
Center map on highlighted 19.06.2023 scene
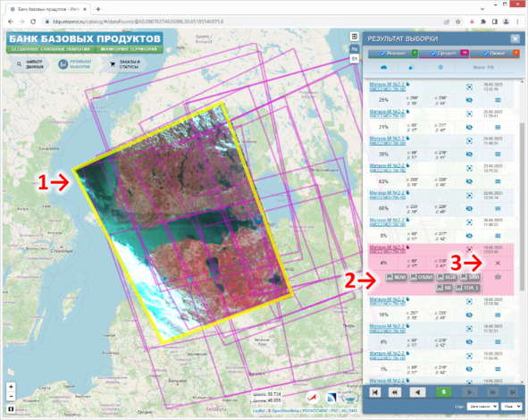pyautogui.click(x=469, y=249)
